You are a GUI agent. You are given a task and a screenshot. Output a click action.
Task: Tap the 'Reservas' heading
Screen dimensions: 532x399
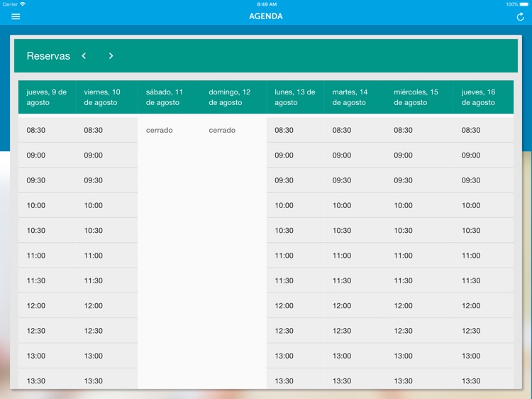coord(48,55)
